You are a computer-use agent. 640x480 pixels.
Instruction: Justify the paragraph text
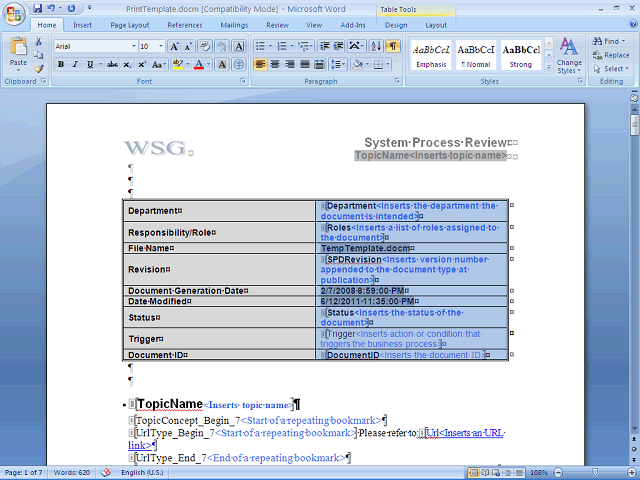point(305,64)
